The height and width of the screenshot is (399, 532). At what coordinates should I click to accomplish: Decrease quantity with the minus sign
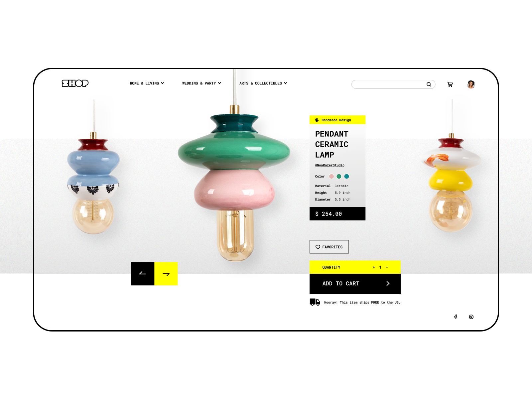click(387, 267)
